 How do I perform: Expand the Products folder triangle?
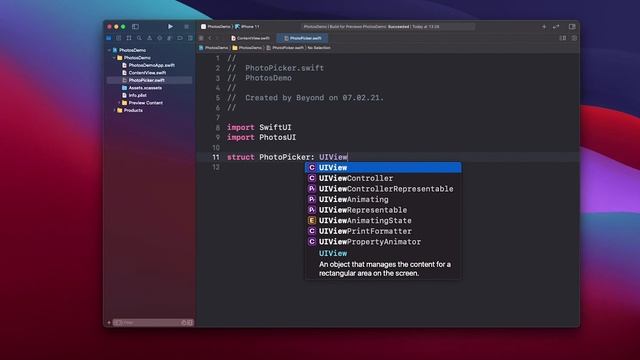click(114, 110)
